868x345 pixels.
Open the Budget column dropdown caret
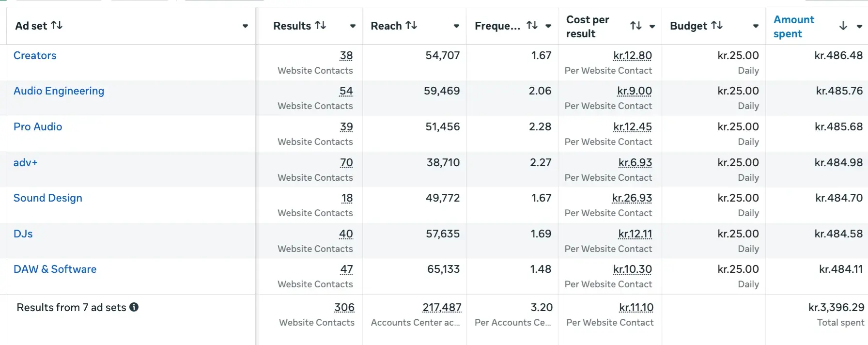756,26
